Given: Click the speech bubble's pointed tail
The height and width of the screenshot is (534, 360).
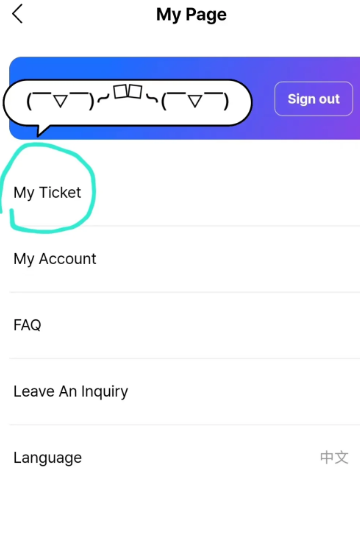Looking at the screenshot, I should tap(43, 130).
